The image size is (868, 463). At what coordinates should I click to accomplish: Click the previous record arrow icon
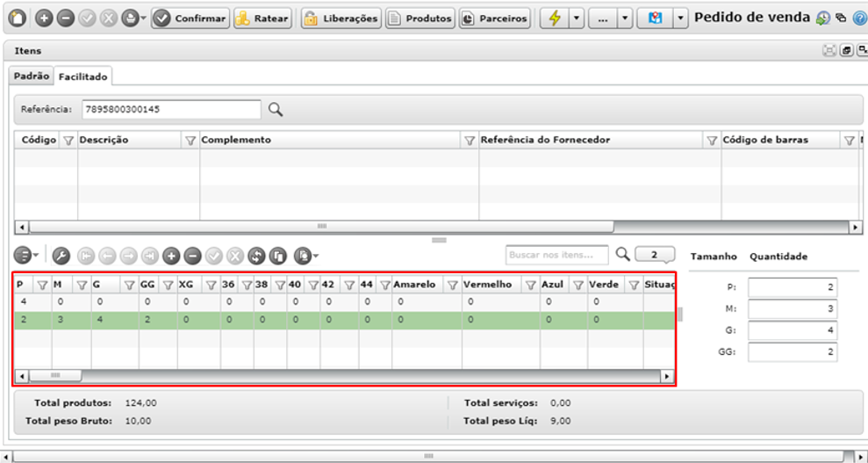[x=107, y=256]
